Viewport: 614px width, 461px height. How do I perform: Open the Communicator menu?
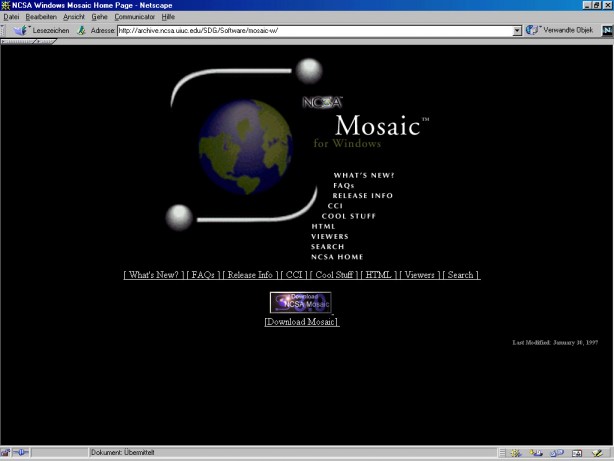(x=134, y=17)
